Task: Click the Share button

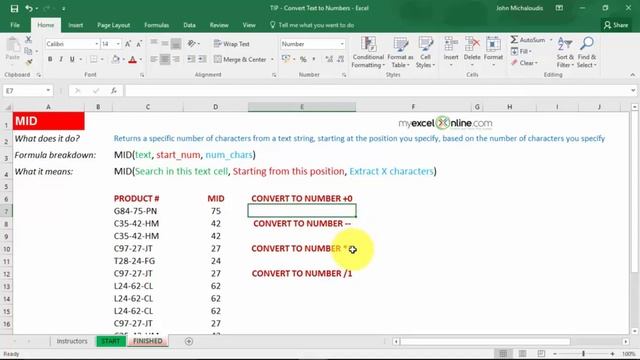Action: (x=616, y=25)
